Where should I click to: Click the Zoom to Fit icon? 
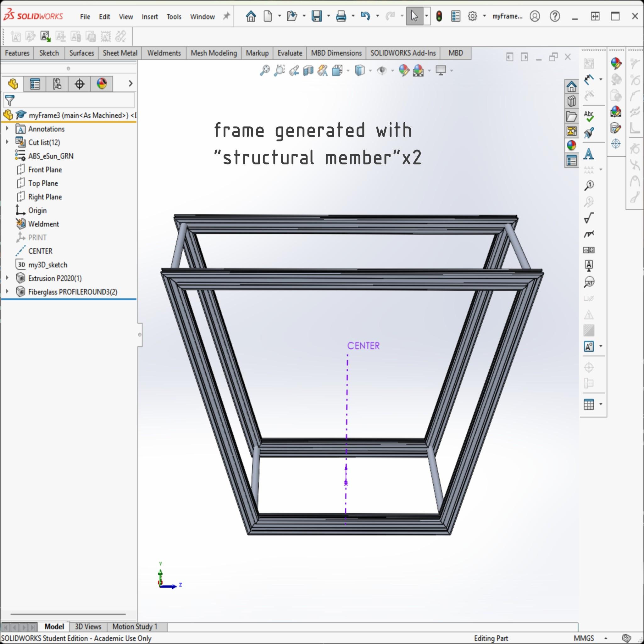tap(265, 70)
